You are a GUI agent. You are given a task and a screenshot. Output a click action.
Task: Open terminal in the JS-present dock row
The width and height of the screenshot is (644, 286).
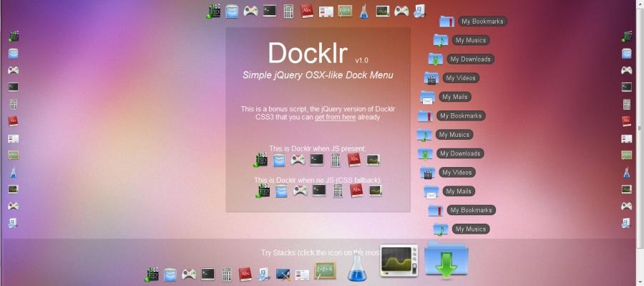pos(317,159)
